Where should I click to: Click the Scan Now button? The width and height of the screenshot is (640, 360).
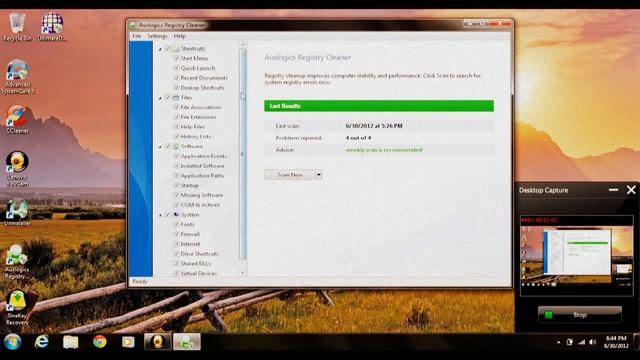tap(290, 175)
